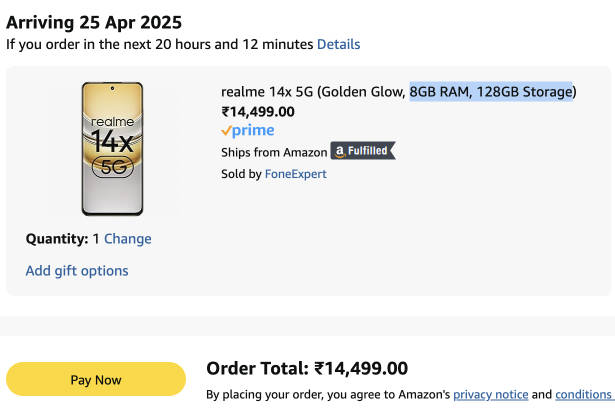Open the delivery Details link
Screen dimensions: 615x420
click(x=338, y=44)
